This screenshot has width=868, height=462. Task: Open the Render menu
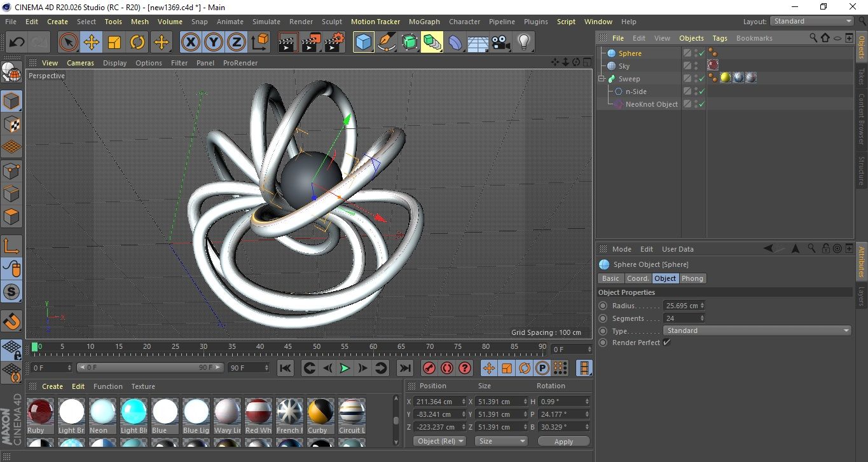click(x=301, y=22)
